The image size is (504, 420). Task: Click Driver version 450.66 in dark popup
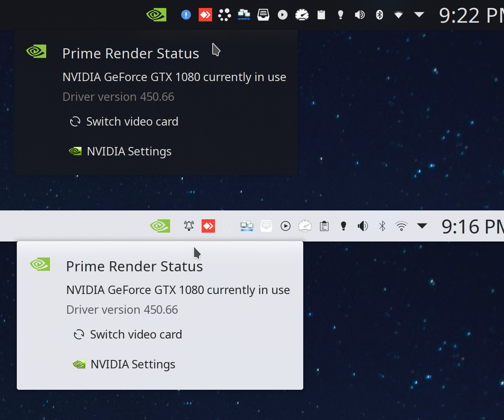(118, 97)
